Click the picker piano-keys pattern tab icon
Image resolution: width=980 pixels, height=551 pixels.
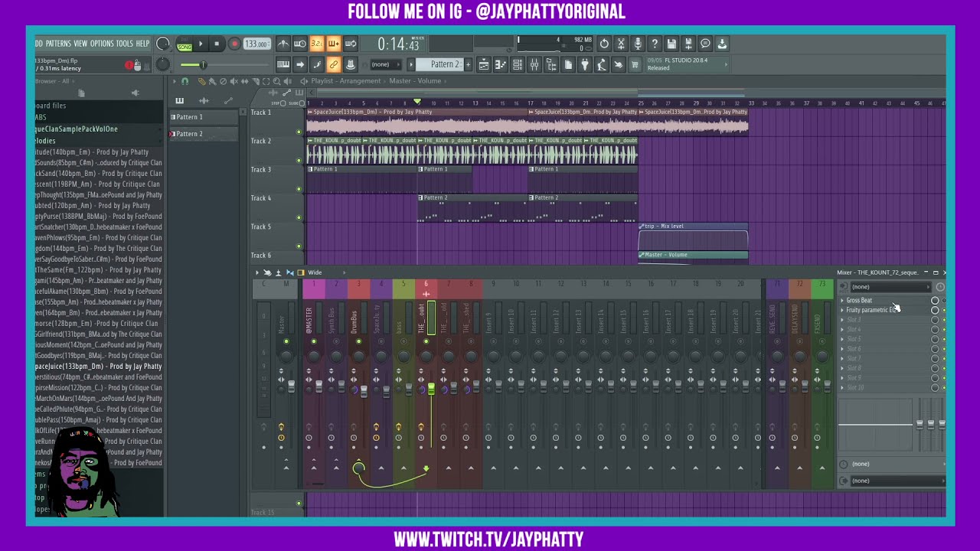tap(180, 100)
